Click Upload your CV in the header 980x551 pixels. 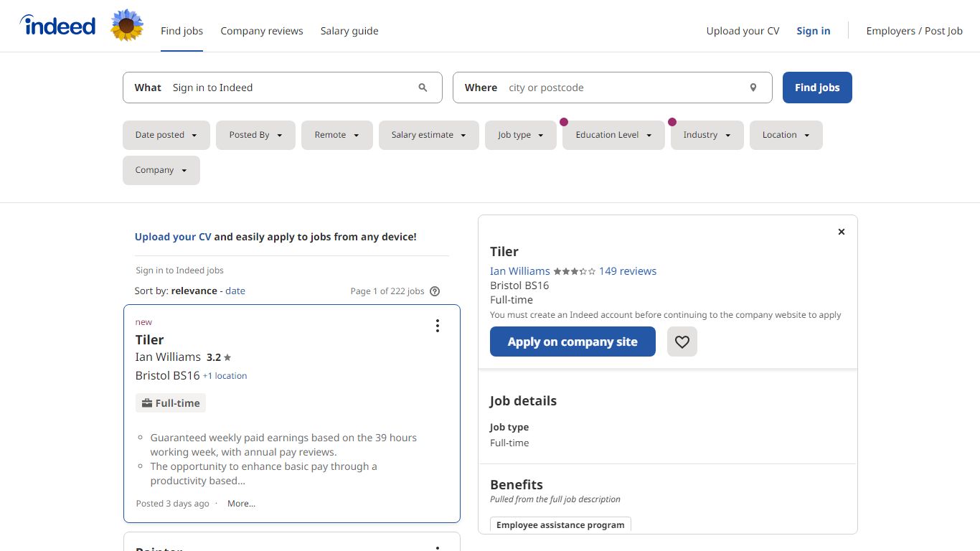coord(743,31)
